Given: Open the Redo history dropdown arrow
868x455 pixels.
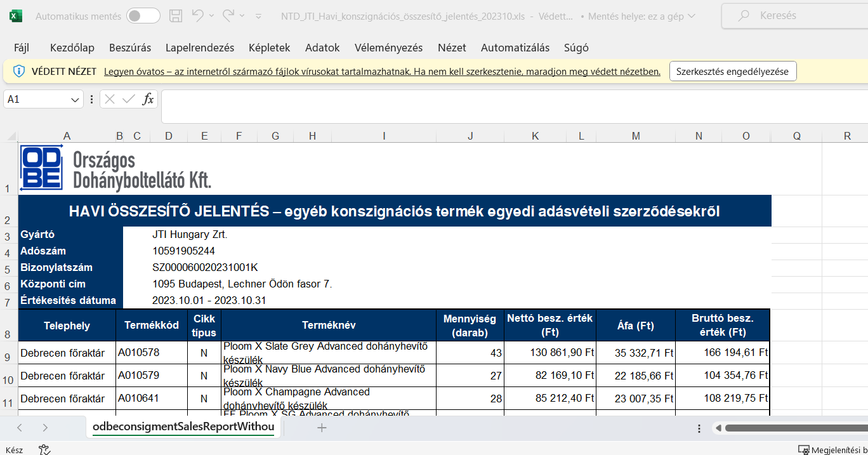Looking at the screenshot, I should click(242, 16).
